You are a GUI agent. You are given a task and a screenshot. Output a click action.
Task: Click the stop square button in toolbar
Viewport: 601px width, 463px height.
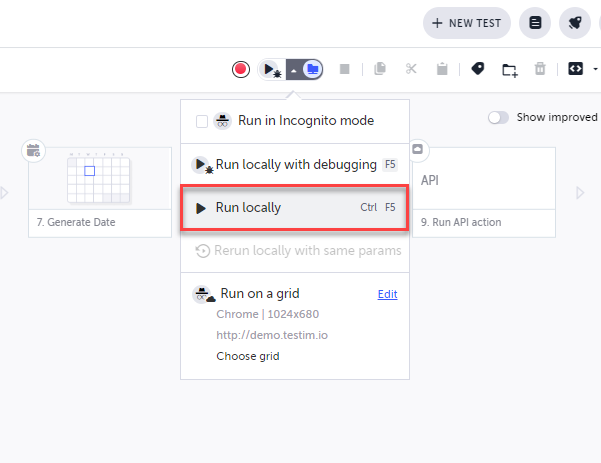[x=345, y=69]
